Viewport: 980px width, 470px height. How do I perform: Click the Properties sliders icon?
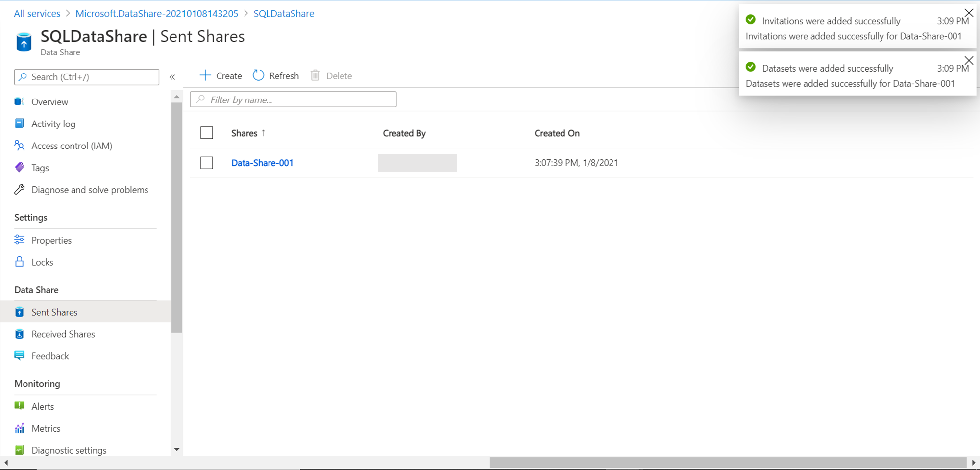click(20, 240)
